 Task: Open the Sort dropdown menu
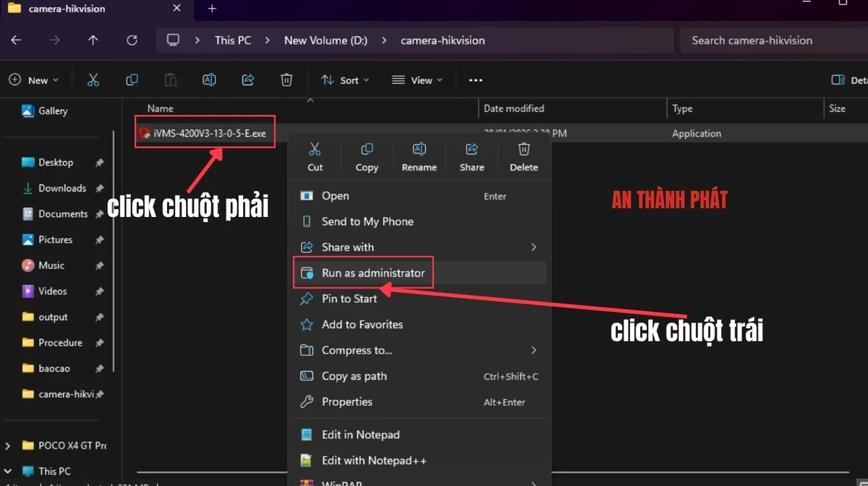coord(345,80)
